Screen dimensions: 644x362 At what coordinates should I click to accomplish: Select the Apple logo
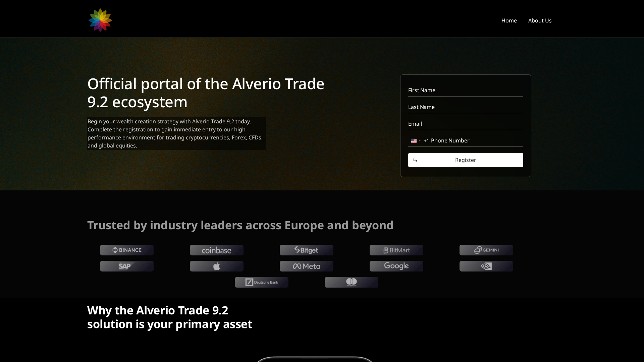coord(216,266)
